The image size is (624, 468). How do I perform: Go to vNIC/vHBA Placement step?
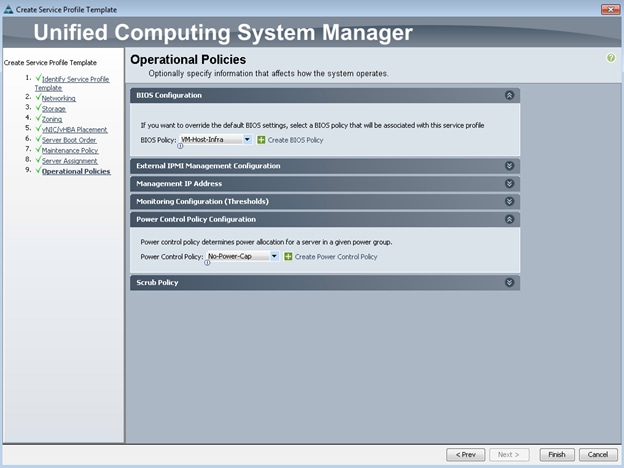point(74,129)
